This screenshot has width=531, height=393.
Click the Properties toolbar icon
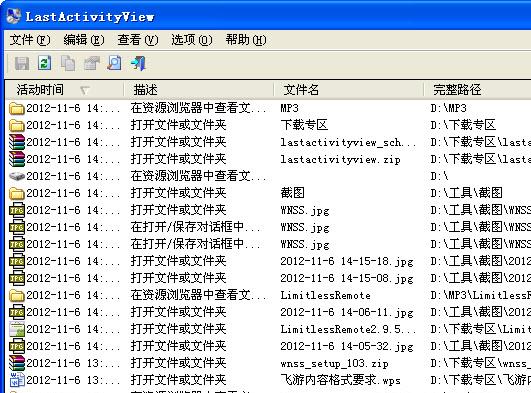click(x=91, y=63)
